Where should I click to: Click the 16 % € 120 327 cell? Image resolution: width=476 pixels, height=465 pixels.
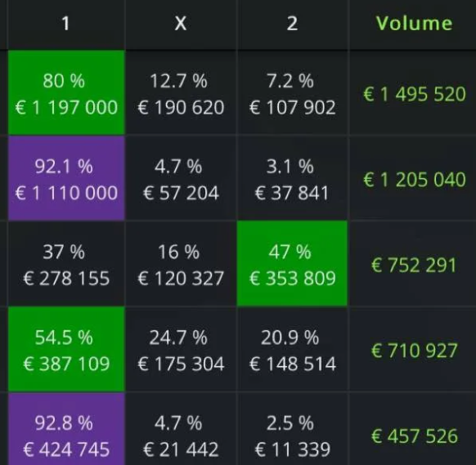(181, 264)
